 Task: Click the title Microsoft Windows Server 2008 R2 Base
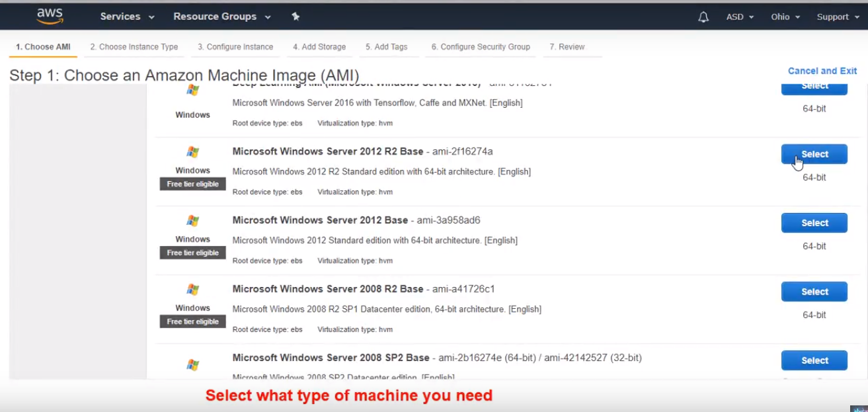point(328,289)
